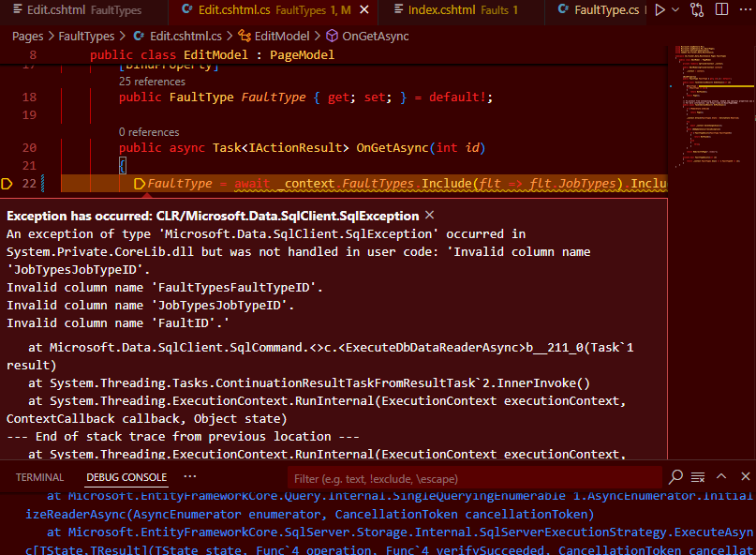Open the 25 references code lens

pos(152,82)
